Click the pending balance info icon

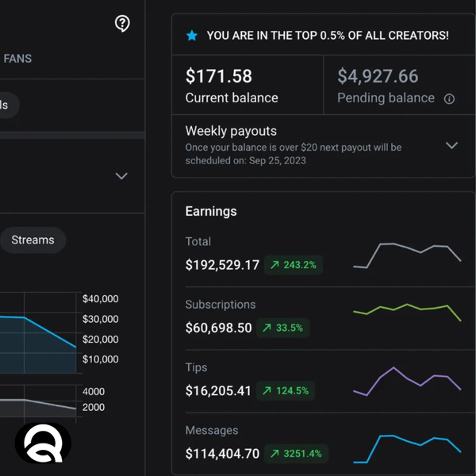pos(449,99)
